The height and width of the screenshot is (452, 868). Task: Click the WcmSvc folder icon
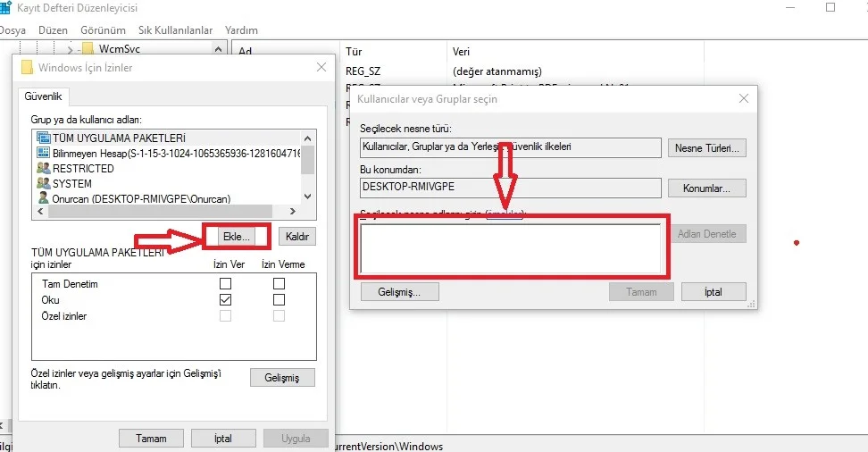88,48
